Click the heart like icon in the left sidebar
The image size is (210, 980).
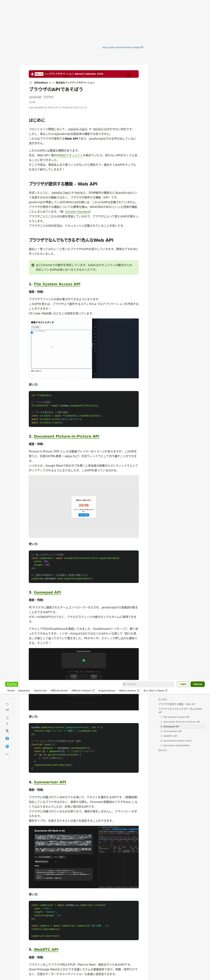7,705
